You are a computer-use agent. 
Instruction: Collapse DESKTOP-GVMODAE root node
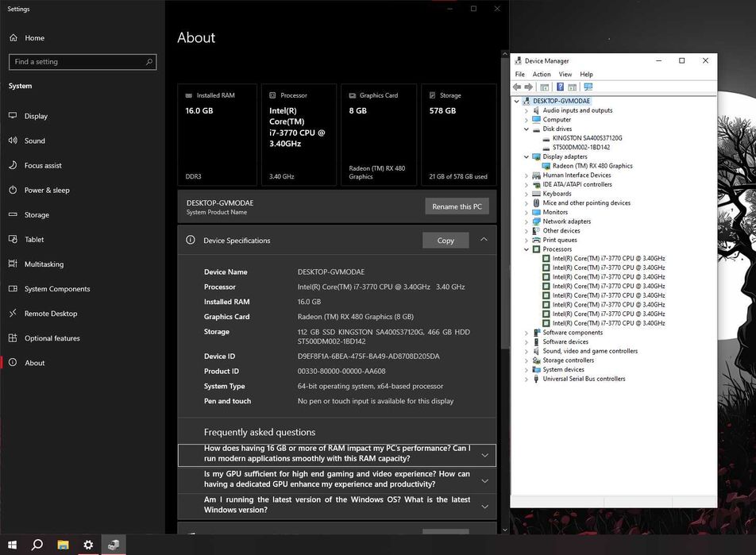(516, 102)
